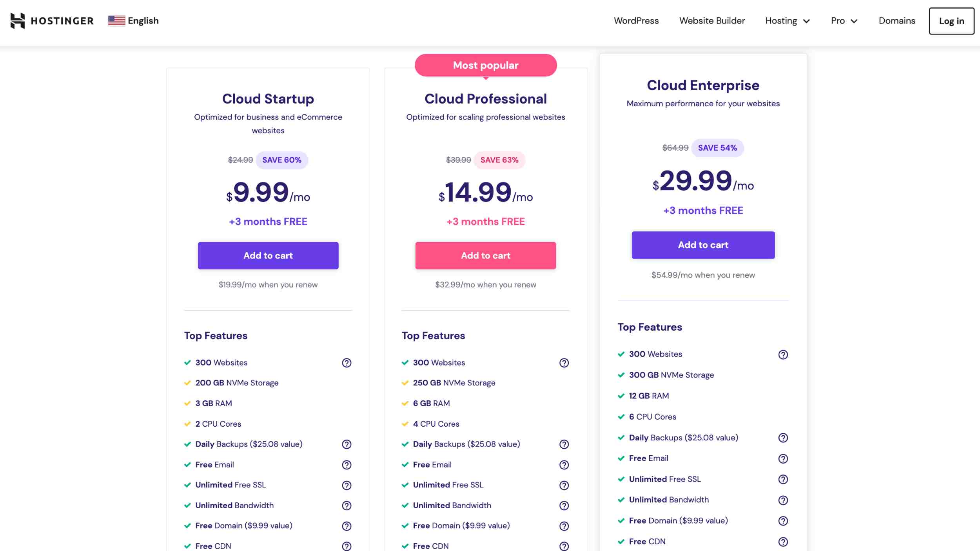
Task: Open help icon for Cloud Enterprise Free Email
Action: pos(783,458)
